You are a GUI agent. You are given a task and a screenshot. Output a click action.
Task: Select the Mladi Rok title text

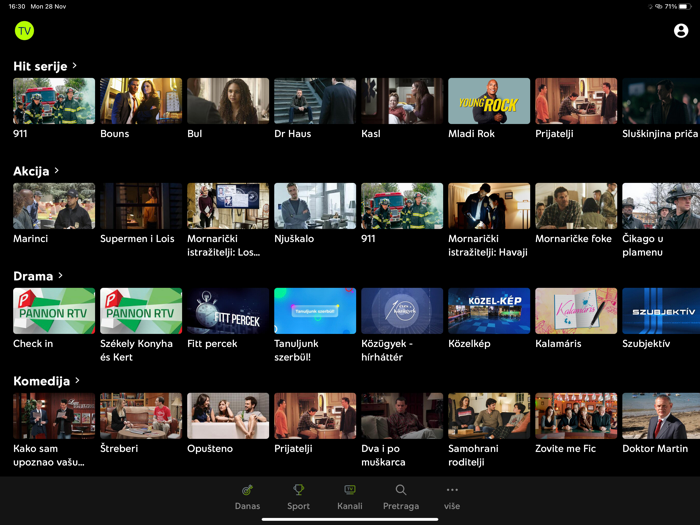coord(471,133)
